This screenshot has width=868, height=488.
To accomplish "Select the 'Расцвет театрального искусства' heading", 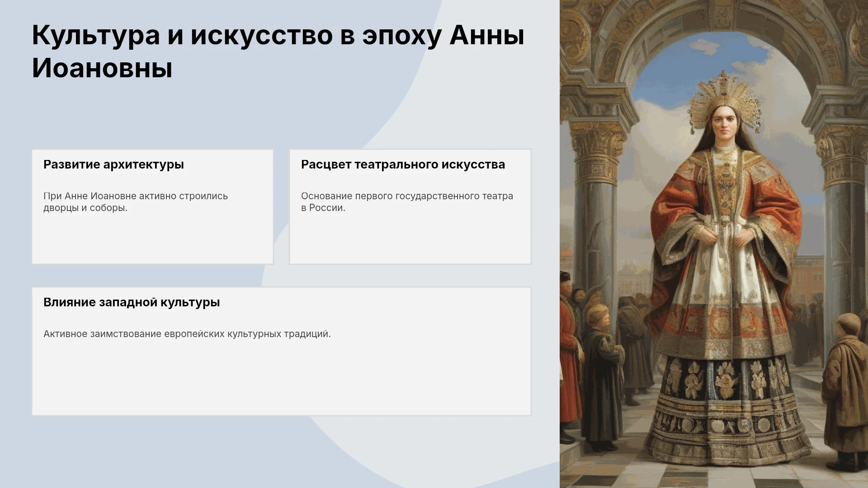I will point(403,164).
